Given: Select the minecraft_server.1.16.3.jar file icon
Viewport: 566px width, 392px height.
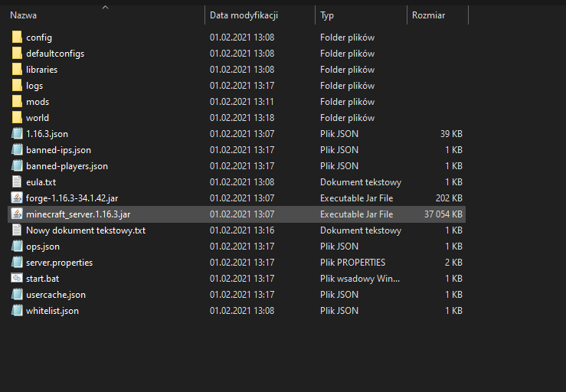Looking at the screenshot, I should pos(17,214).
